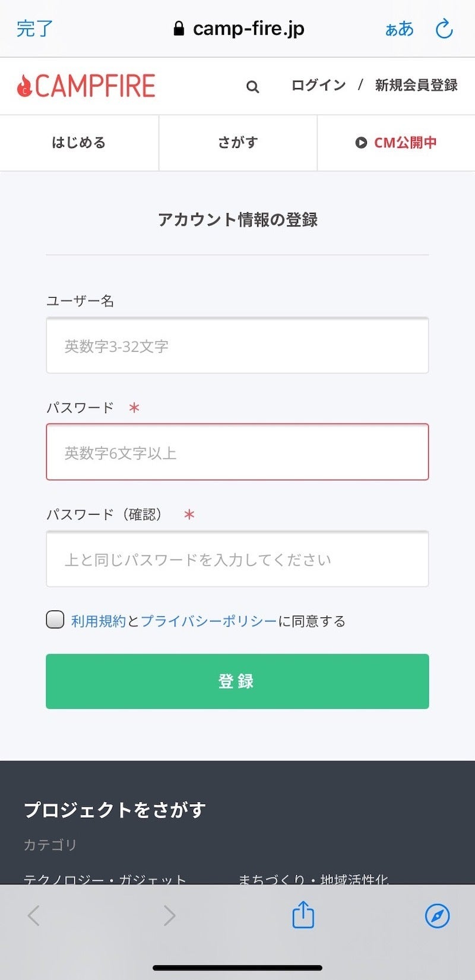Open the ログイン link
Viewport: 475px width, 980px height.
coord(318,86)
